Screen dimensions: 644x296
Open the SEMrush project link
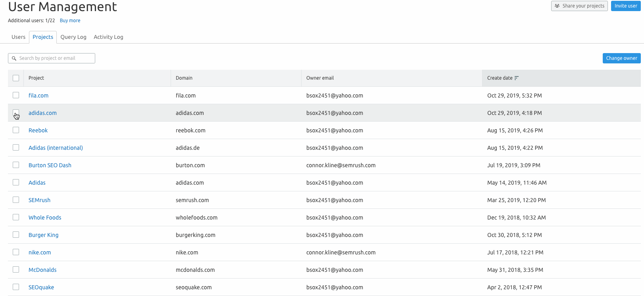click(x=39, y=200)
